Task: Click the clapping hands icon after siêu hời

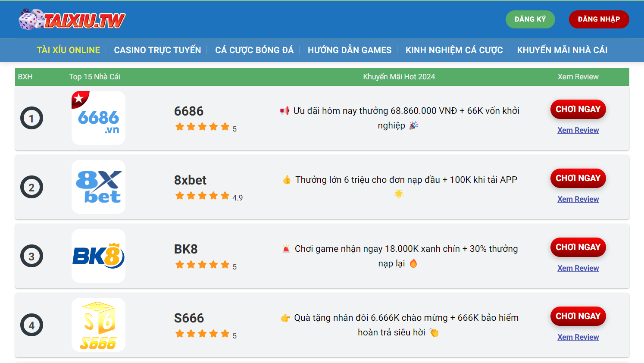Action: tap(434, 332)
